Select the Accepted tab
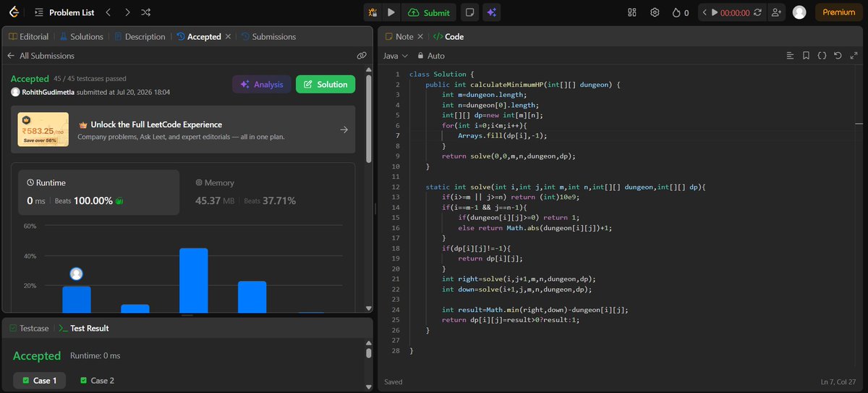 pyautogui.click(x=199, y=36)
